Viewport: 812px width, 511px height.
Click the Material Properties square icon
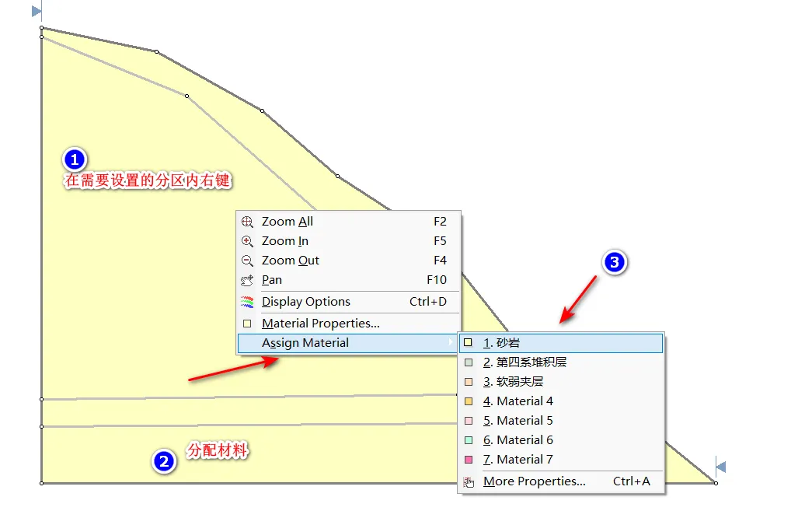[248, 324]
